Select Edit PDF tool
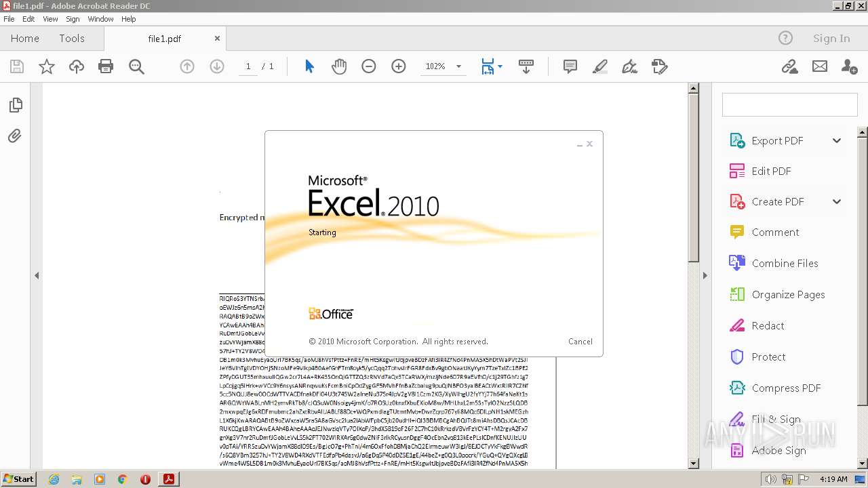 pyautogui.click(x=771, y=171)
